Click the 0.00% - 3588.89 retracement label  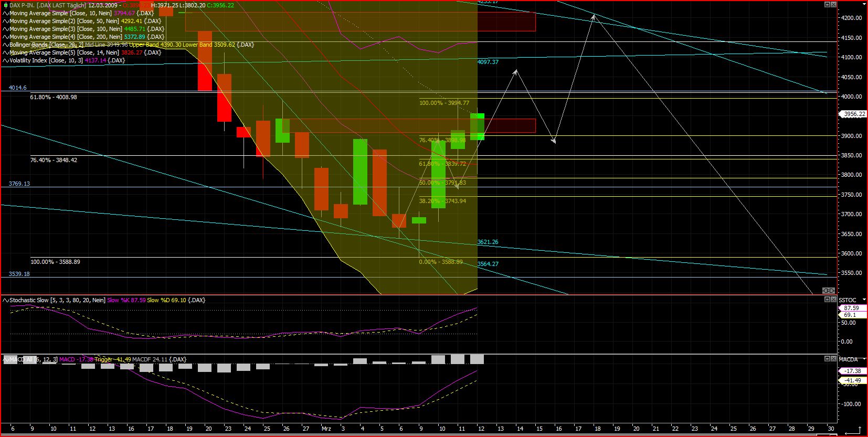(441, 262)
